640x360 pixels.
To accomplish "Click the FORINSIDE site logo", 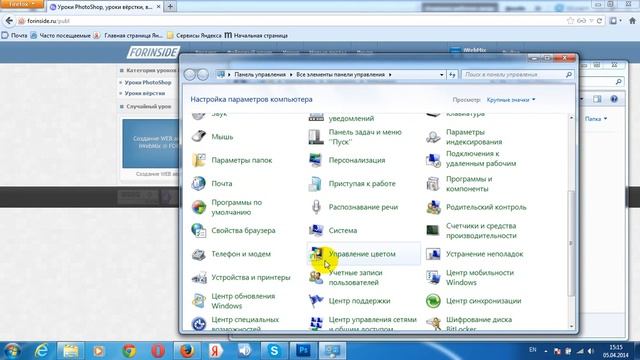I will [153, 52].
